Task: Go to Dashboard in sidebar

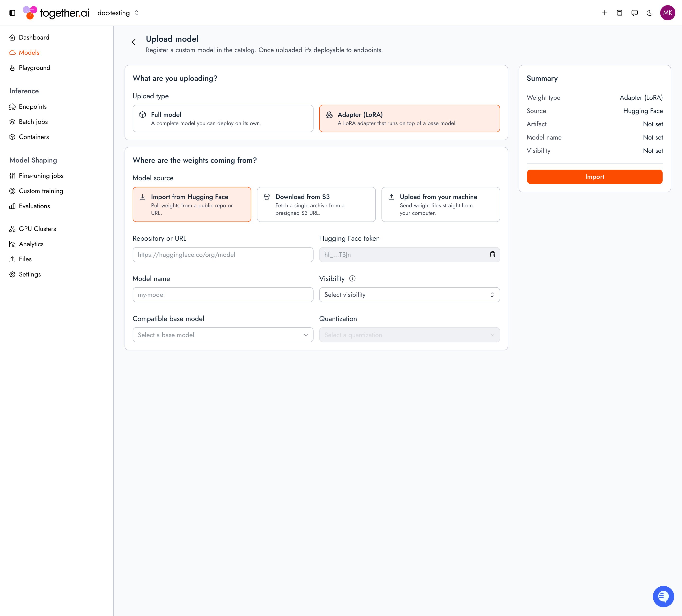Action: [x=29, y=37]
